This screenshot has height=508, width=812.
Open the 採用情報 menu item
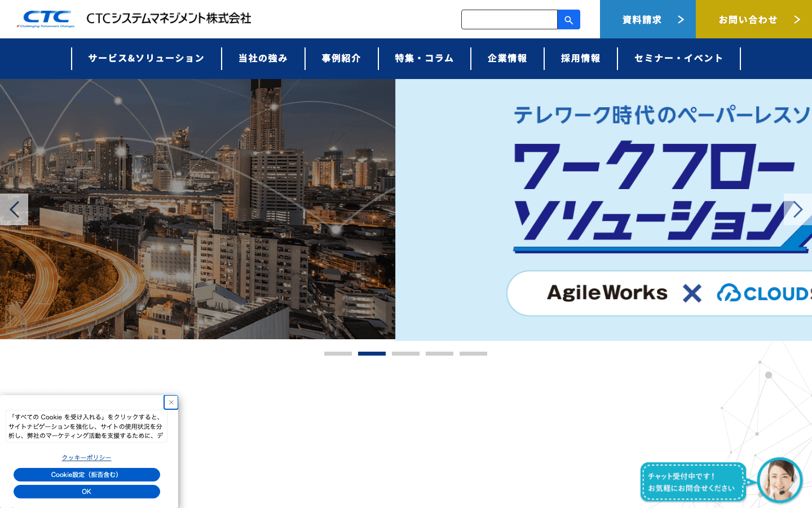click(581, 59)
